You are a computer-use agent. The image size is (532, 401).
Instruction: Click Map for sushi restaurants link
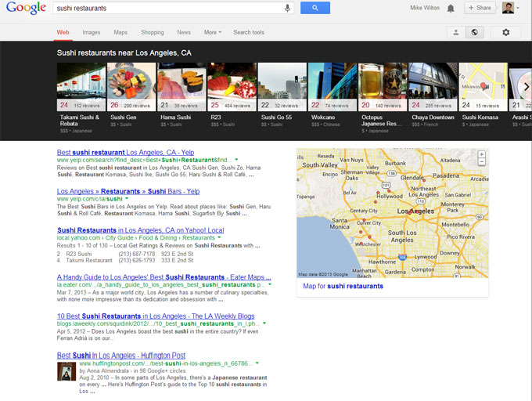pyautogui.click(x=343, y=286)
